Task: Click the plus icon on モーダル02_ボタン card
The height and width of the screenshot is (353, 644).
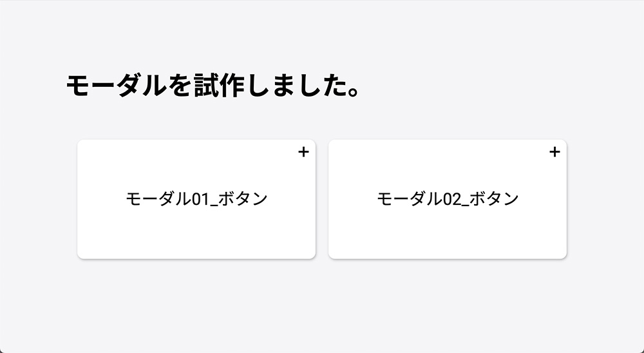Action: [554, 152]
